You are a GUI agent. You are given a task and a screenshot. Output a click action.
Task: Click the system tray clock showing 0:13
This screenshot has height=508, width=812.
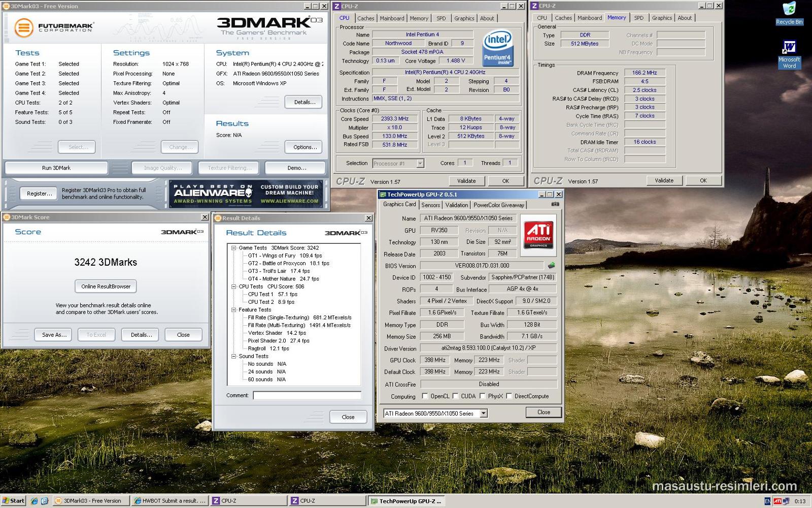coord(800,501)
